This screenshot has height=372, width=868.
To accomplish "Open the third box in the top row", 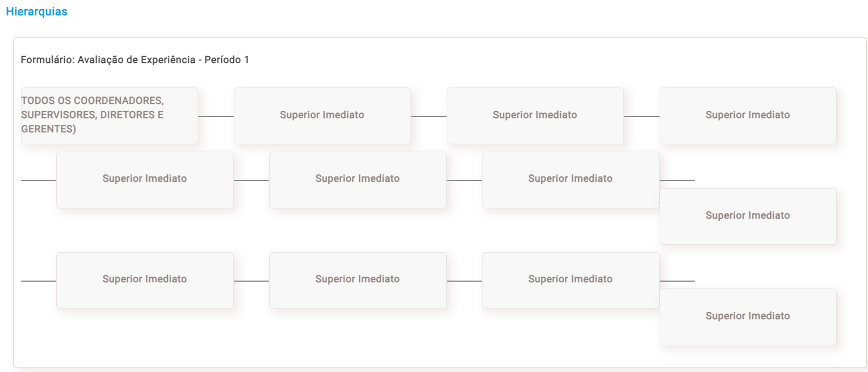I will (x=535, y=115).
